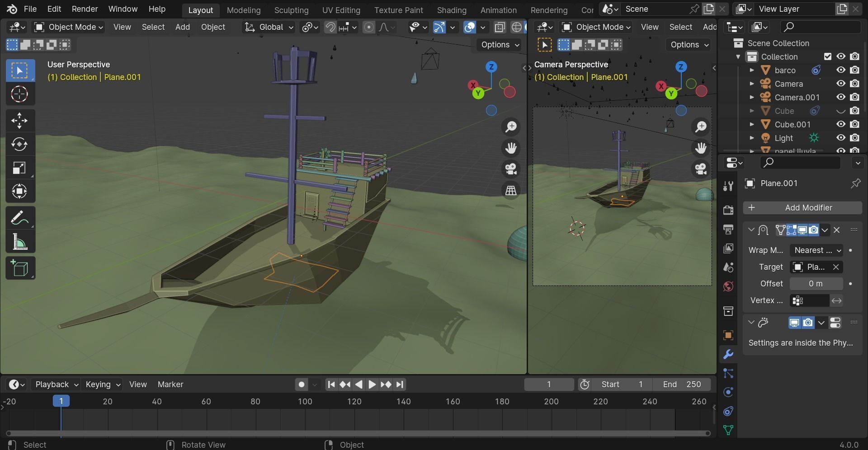Toggle Shrinkwrap modifier render visibility
Viewport: 868px width, 450px height.
point(813,230)
